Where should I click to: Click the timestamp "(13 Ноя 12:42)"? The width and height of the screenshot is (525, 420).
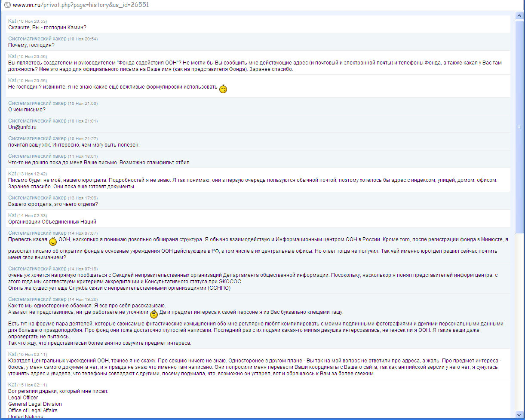[32, 174]
